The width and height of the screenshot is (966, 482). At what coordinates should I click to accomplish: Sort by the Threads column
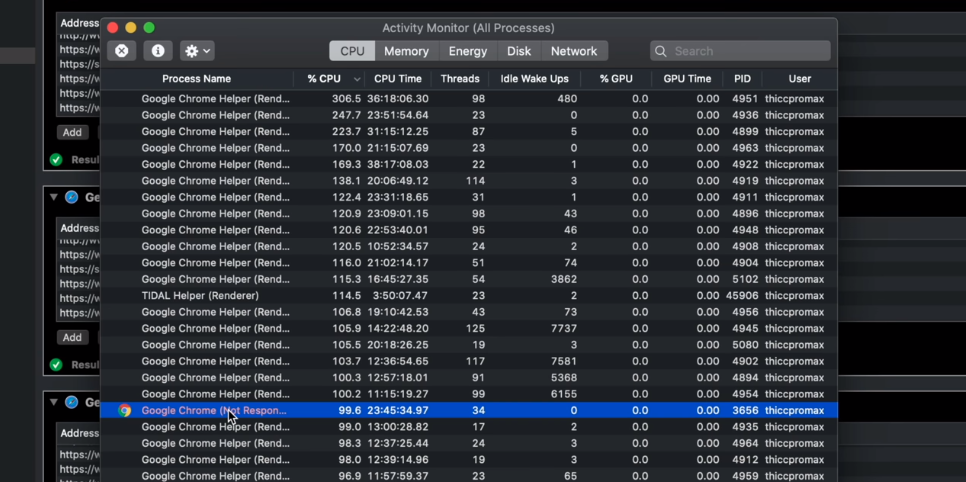tap(460, 79)
